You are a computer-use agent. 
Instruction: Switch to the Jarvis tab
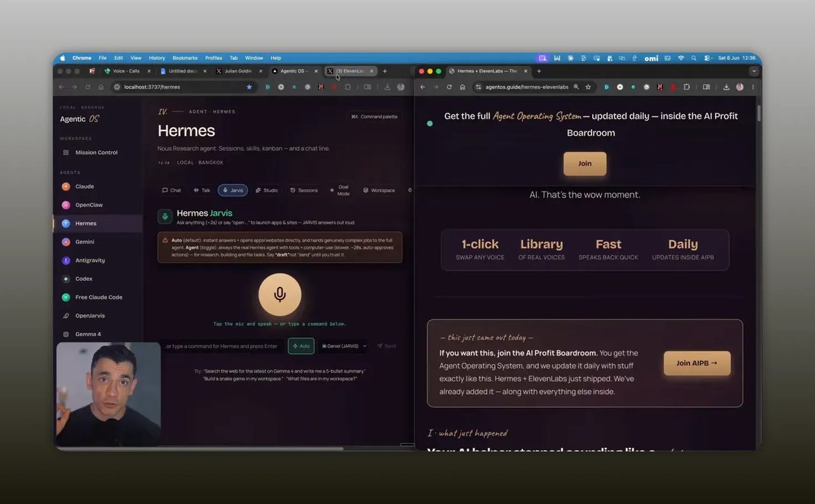click(232, 190)
